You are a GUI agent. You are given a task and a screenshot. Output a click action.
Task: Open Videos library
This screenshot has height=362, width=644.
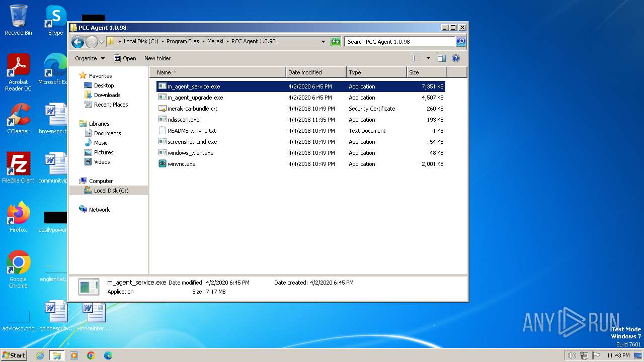tap(102, 162)
